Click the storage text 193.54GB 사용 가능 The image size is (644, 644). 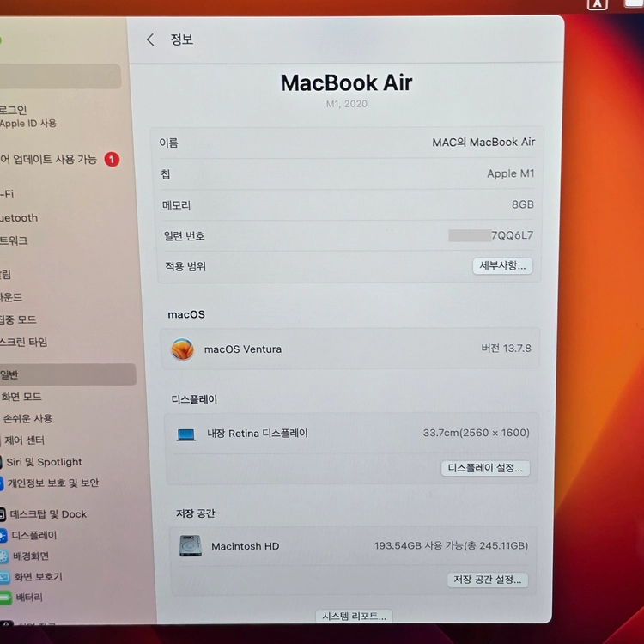click(x=419, y=545)
